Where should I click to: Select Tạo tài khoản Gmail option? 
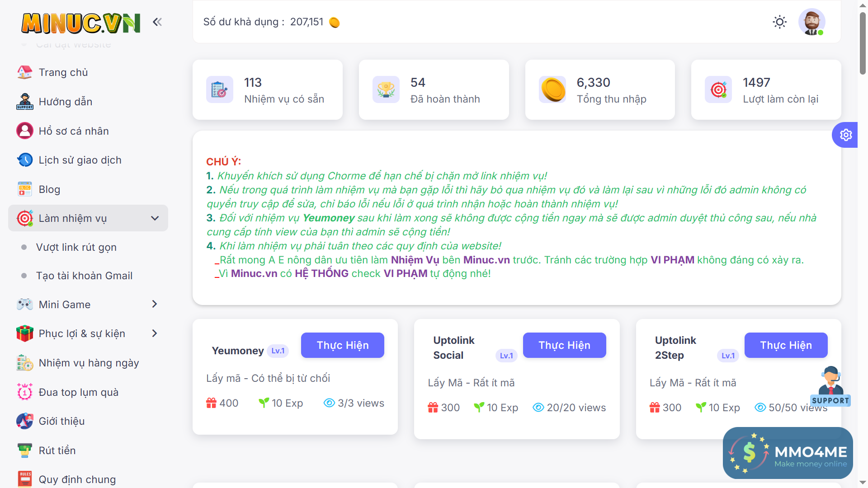(x=84, y=276)
